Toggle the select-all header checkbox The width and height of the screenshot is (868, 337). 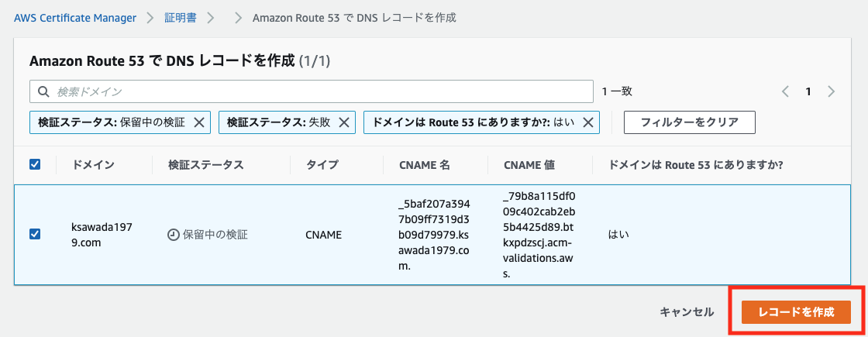pyautogui.click(x=35, y=164)
